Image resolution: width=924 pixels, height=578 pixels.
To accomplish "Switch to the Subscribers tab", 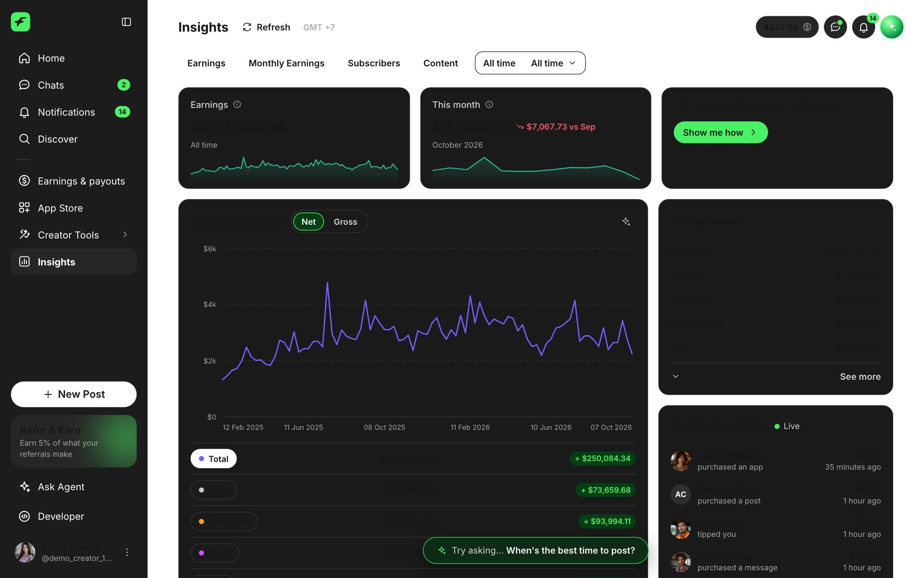I will [x=374, y=63].
